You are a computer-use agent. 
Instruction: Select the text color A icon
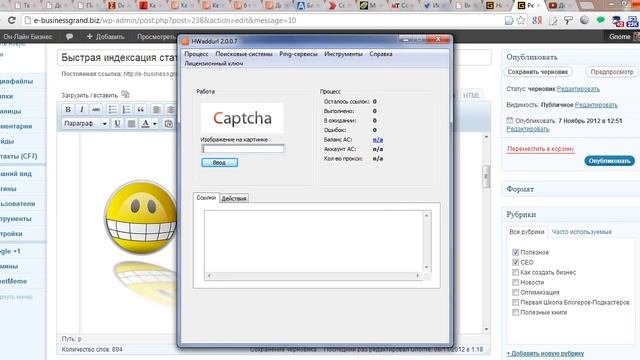pyautogui.click(x=145, y=123)
